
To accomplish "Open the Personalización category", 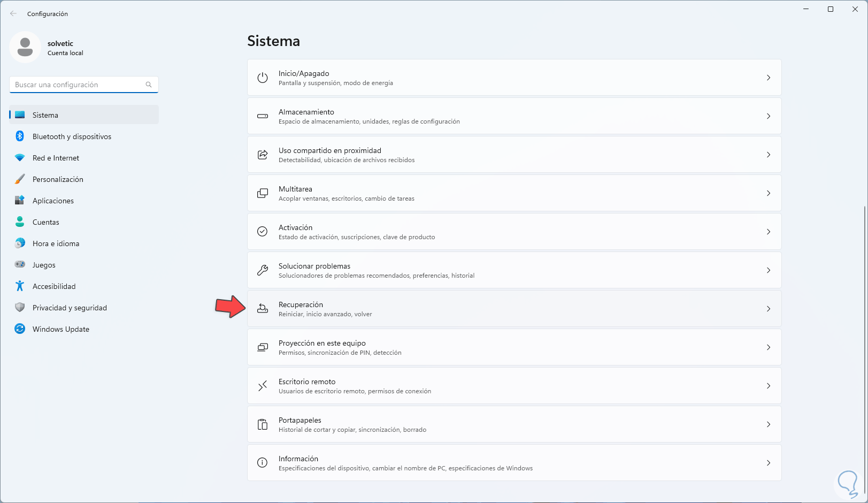I will 58,179.
